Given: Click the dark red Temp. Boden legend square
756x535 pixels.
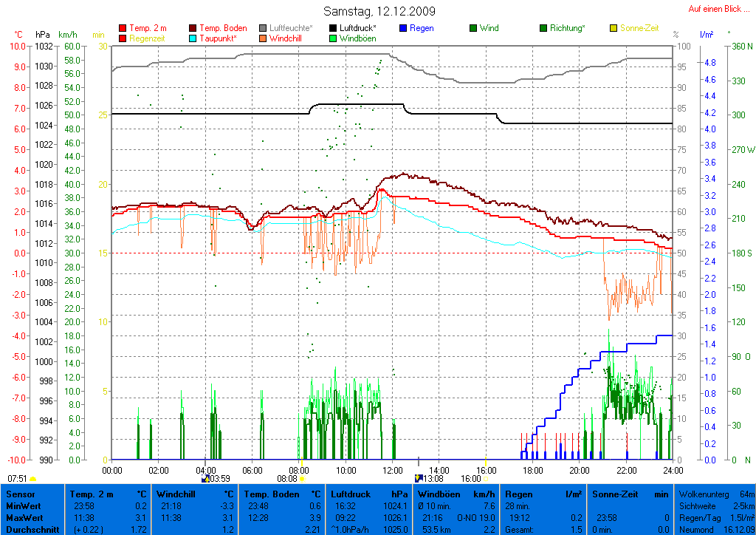Looking at the screenshot, I should tap(193, 28).
